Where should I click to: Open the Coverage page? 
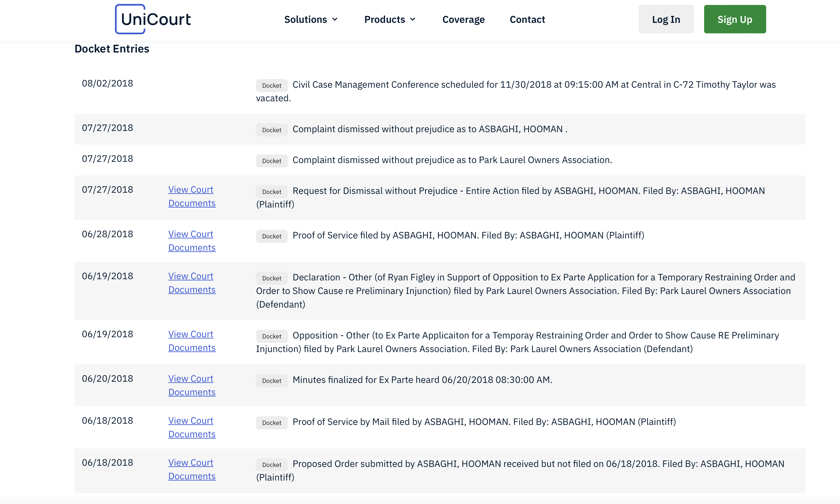463,19
